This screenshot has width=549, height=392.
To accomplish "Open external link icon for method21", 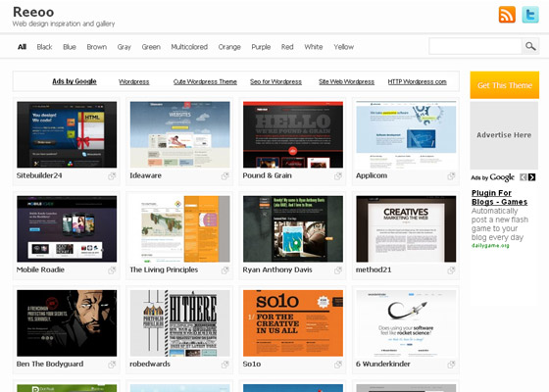I will click(x=451, y=270).
